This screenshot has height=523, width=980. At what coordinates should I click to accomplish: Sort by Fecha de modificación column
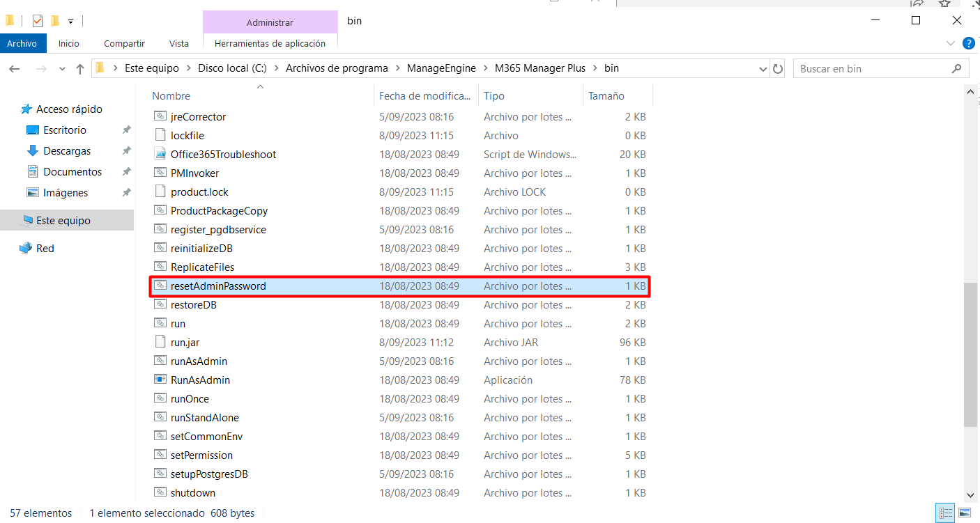[427, 95]
